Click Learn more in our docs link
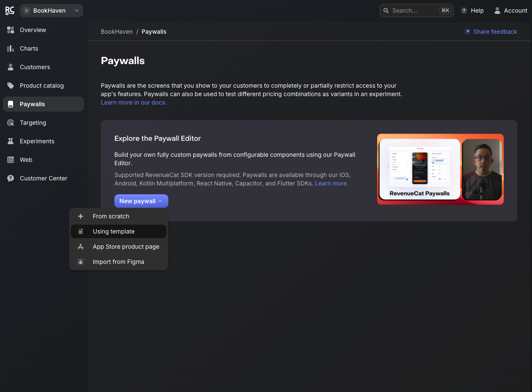The height and width of the screenshot is (392, 532). [133, 102]
